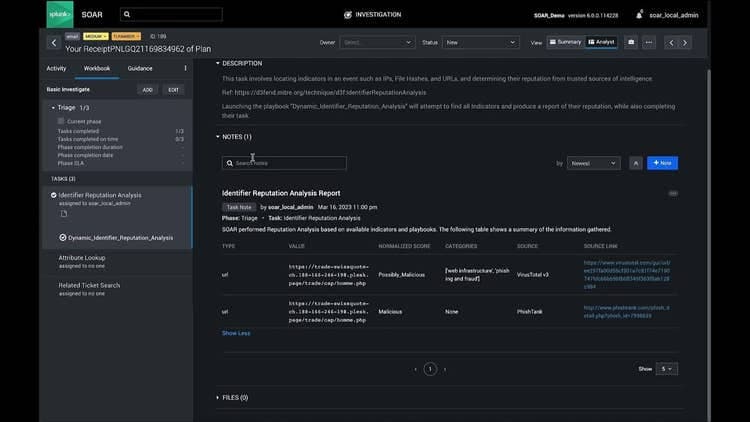Click the Show Less link
This screenshot has height=422, width=750.
pyautogui.click(x=236, y=333)
